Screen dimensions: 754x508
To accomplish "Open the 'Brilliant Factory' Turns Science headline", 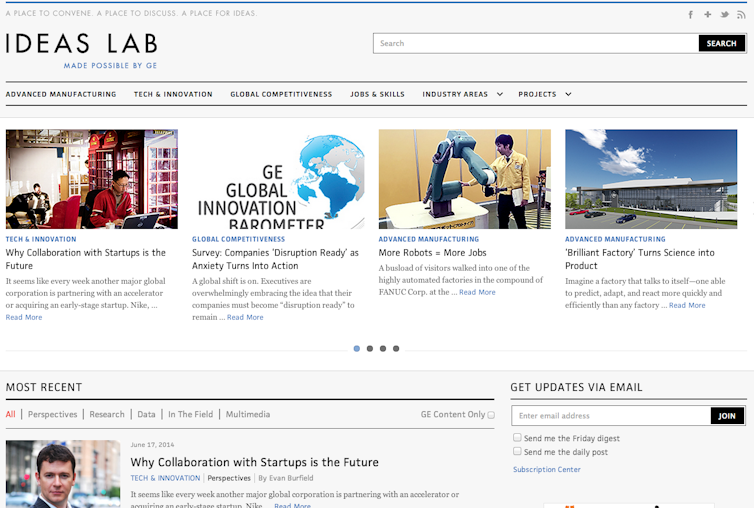I will click(640, 259).
